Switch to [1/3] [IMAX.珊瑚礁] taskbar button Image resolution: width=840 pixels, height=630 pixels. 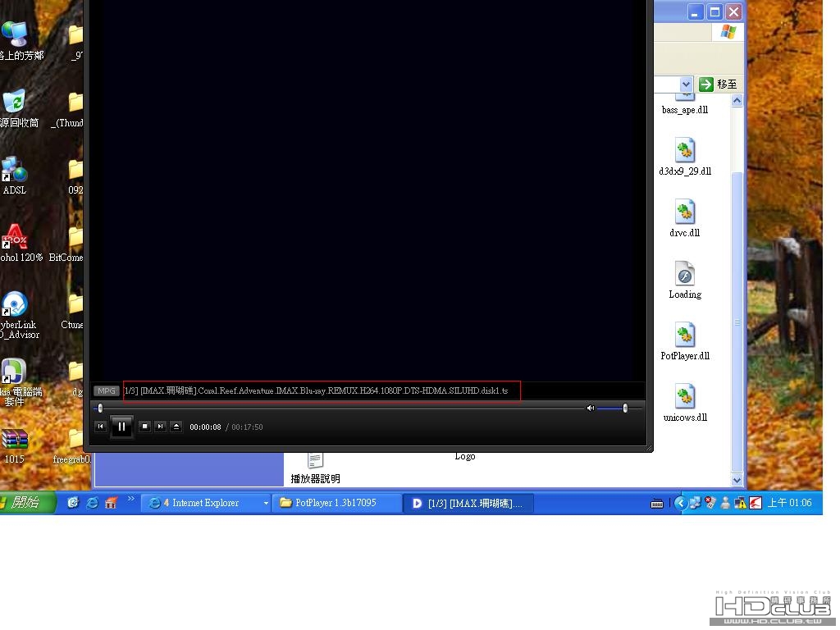pyautogui.click(x=468, y=503)
